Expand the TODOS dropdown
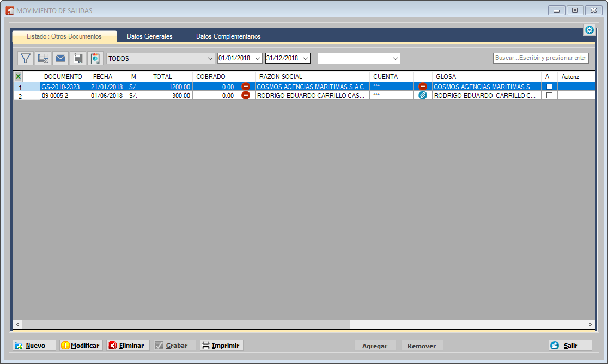608x364 pixels. point(210,58)
